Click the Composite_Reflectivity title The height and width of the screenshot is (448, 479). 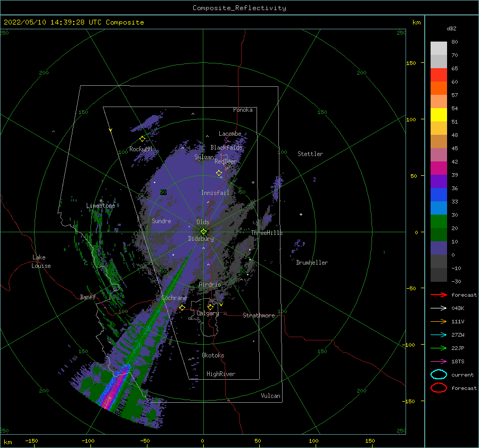(x=239, y=8)
